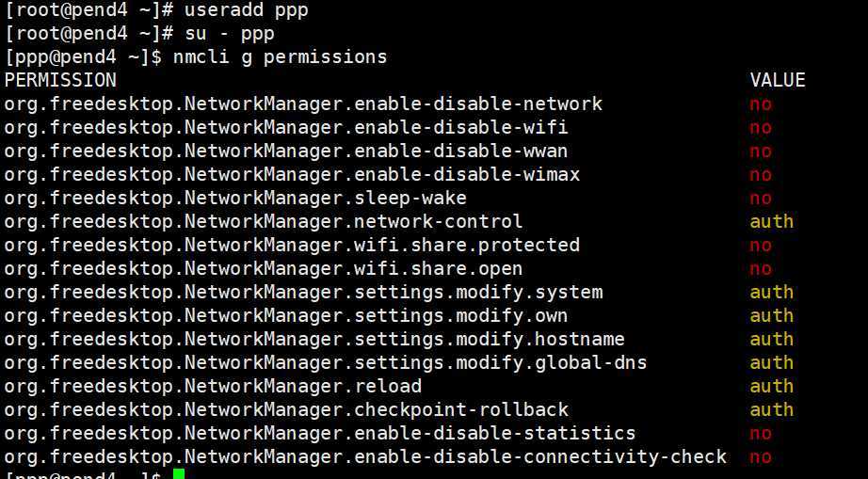Click the 'auth' value for network-control
This screenshot has height=479, width=868.
(x=772, y=221)
